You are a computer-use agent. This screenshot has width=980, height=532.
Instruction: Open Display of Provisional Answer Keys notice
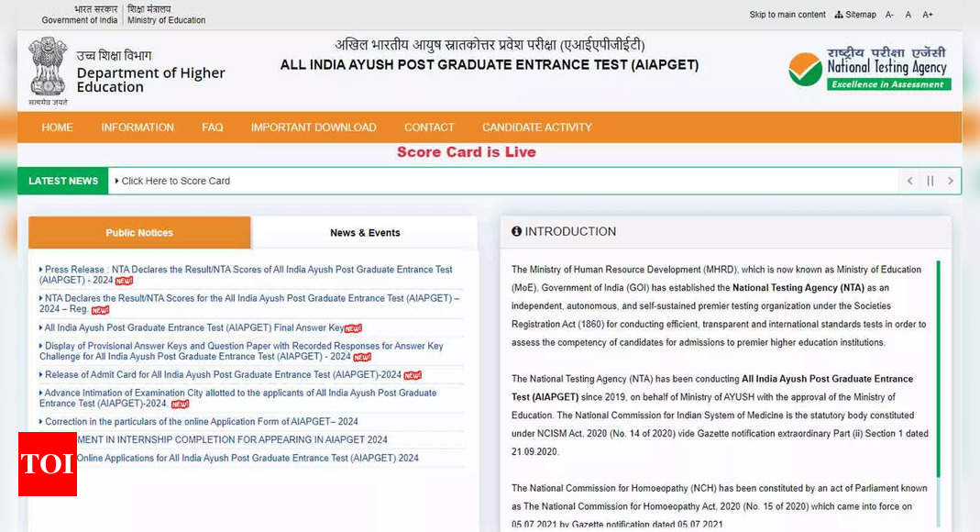click(x=241, y=350)
